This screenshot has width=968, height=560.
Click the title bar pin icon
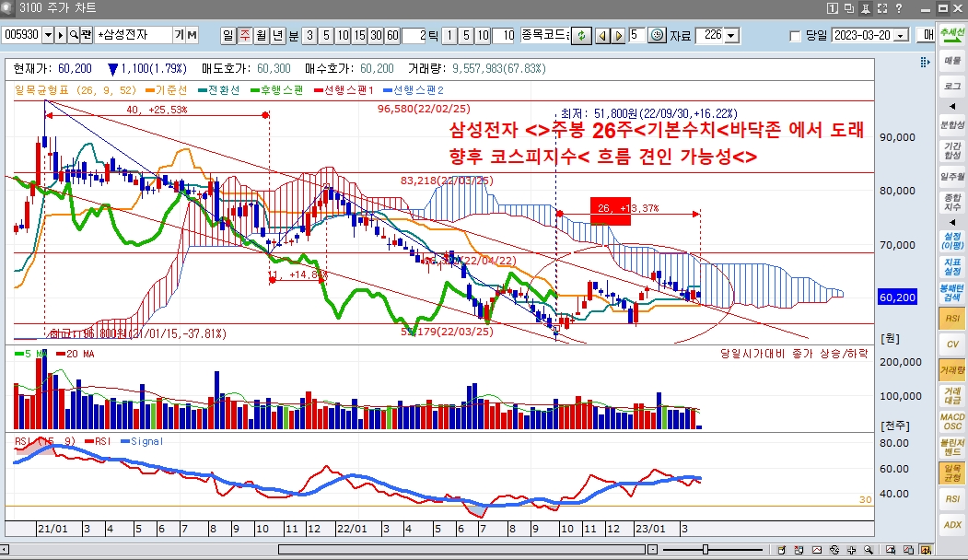click(866, 8)
